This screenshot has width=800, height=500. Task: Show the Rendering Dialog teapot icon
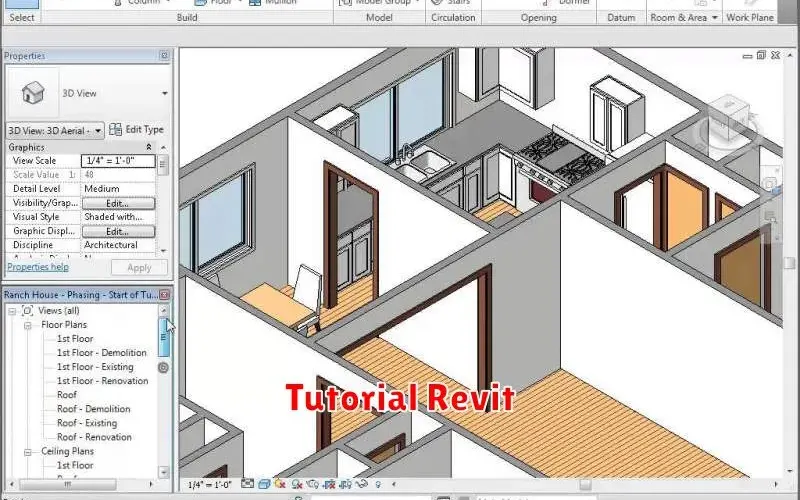click(x=313, y=484)
